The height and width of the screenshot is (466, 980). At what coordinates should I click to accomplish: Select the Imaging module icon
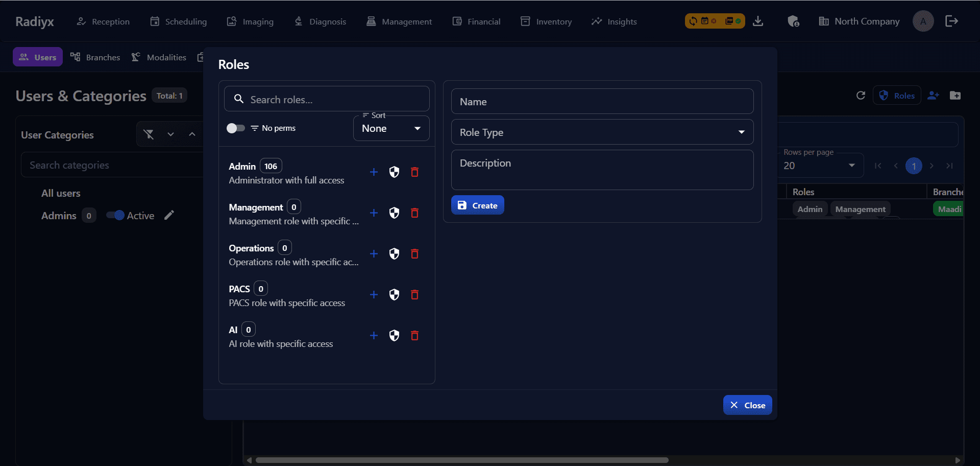[x=232, y=21]
